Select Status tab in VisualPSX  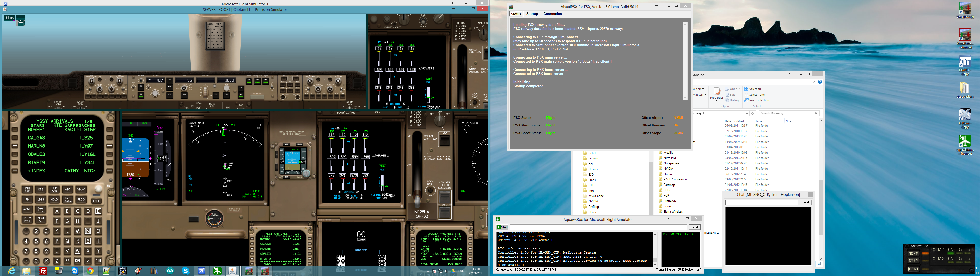click(516, 14)
